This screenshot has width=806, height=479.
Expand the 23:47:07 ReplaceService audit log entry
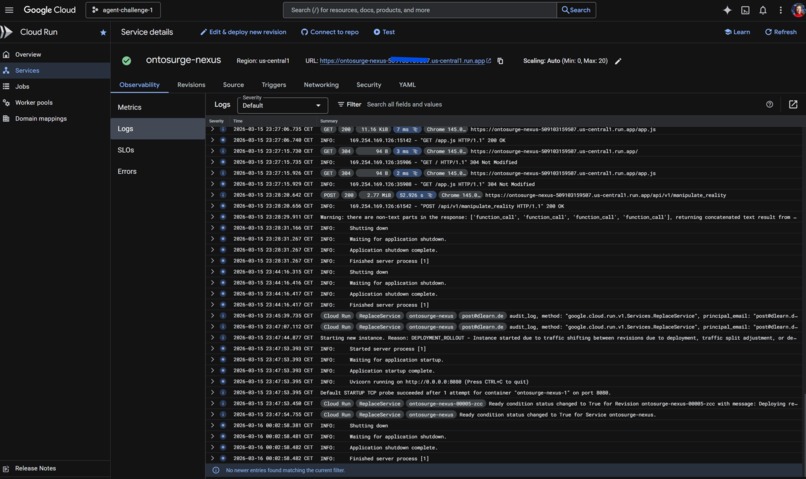pyautogui.click(x=212, y=327)
